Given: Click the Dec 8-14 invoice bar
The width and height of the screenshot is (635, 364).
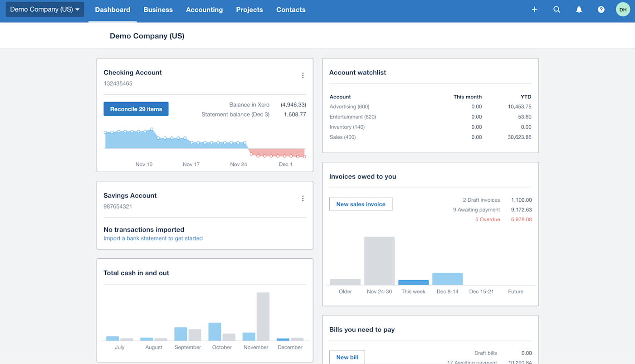Looking at the screenshot, I should [x=447, y=278].
